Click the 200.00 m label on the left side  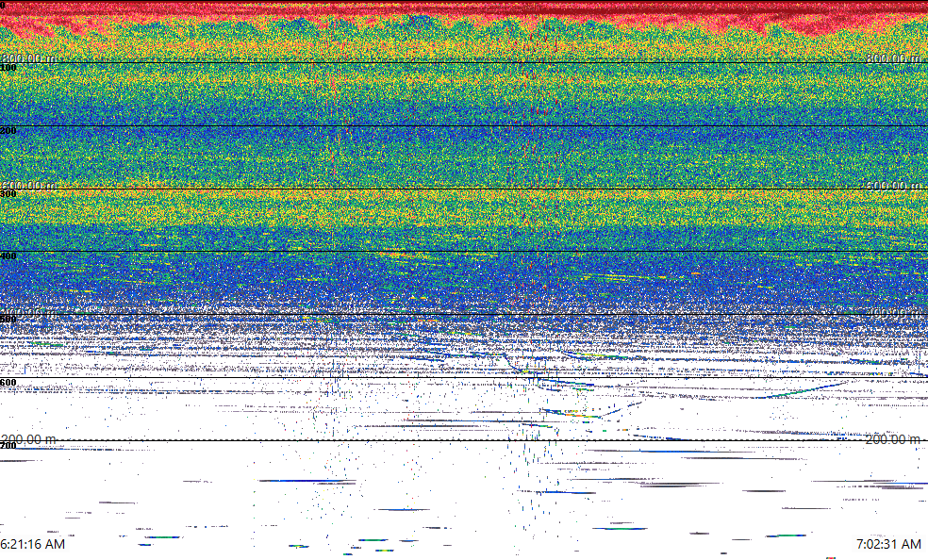pos(28,438)
